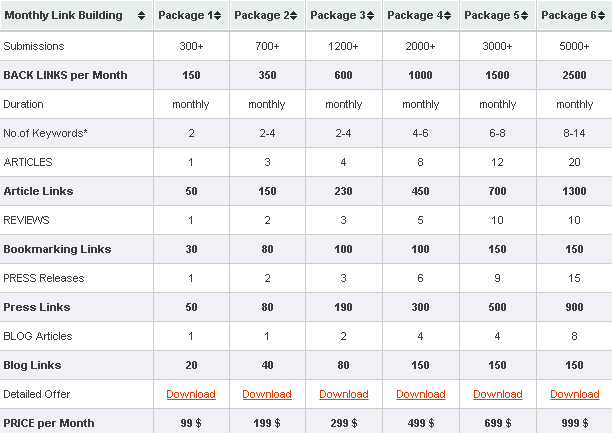The width and height of the screenshot is (612, 433).
Task: Select the PRICE per Month row label
Action: pyautogui.click(x=49, y=423)
